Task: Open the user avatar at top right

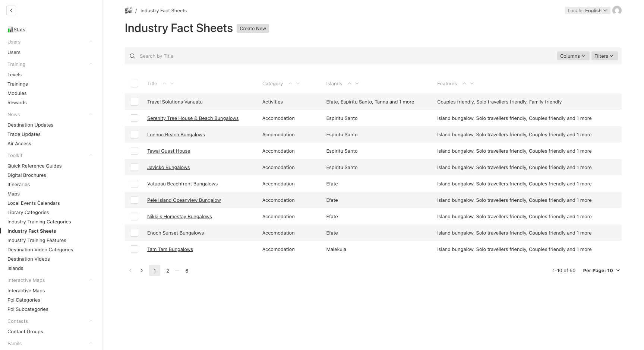Action: 617,10
